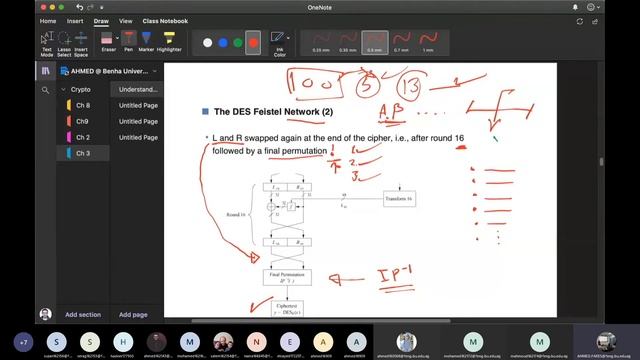
Task: Open the Ch 3 section
Action: click(x=83, y=153)
